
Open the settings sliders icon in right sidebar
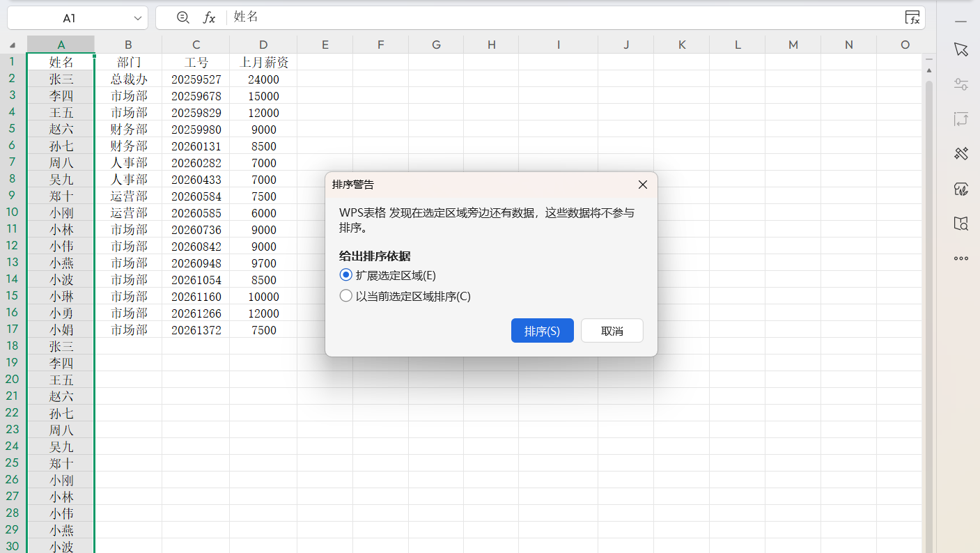(x=961, y=84)
